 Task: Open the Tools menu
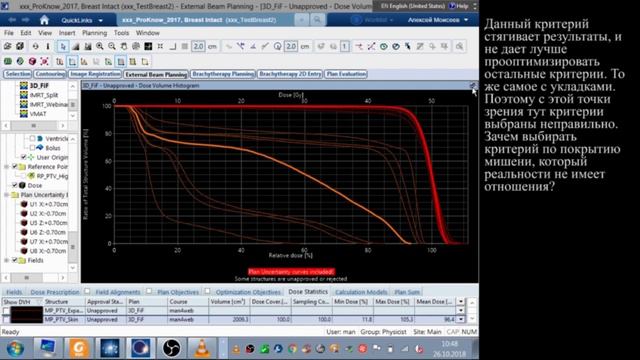coord(121,33)
